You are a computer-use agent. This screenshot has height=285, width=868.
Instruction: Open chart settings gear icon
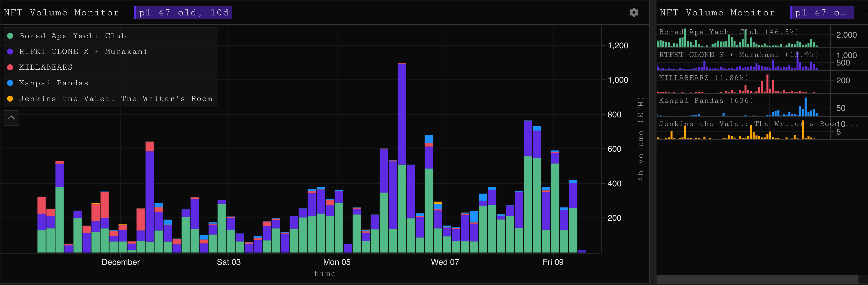click(634, 12)
